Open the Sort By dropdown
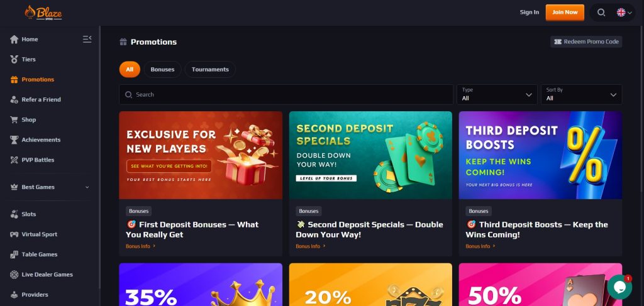This screenshot has height=306, width=644. pos(581,94)
